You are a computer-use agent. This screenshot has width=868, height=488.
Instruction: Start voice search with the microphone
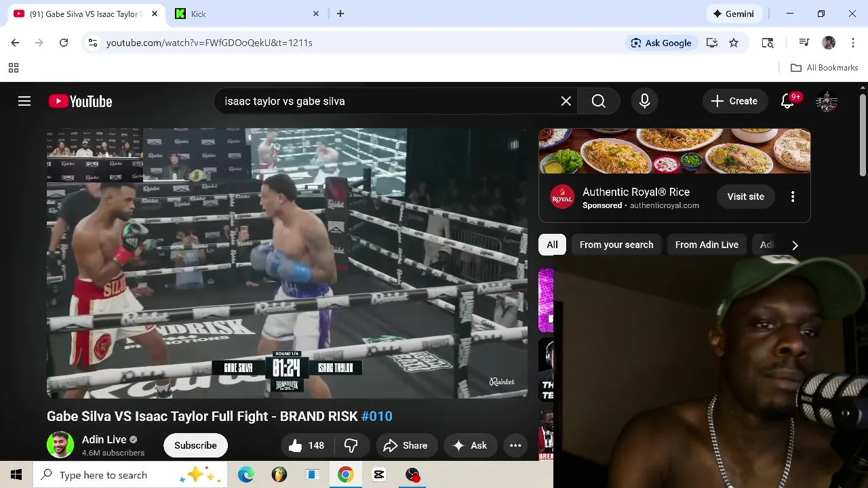coord(644,101)
